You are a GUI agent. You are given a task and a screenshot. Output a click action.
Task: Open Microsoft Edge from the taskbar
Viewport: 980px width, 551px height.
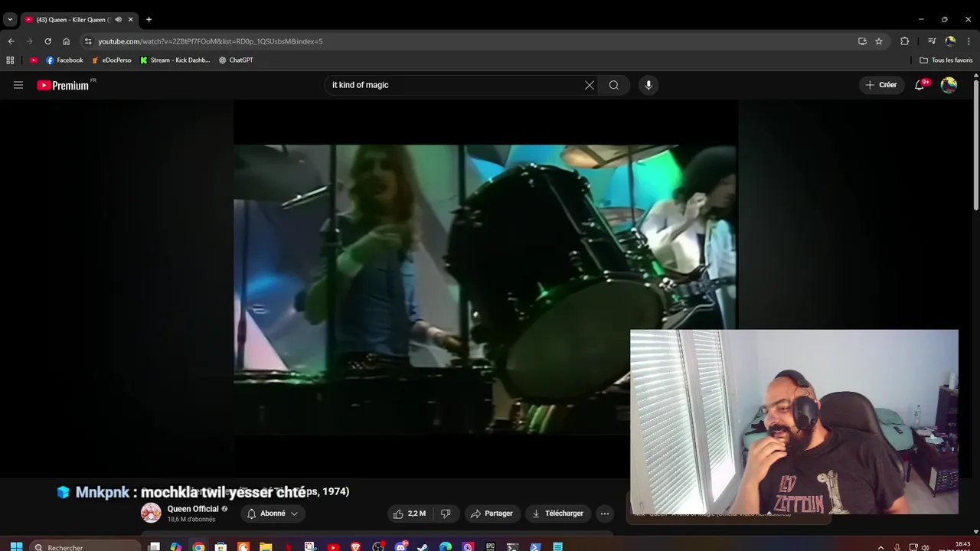coord(446,547)
